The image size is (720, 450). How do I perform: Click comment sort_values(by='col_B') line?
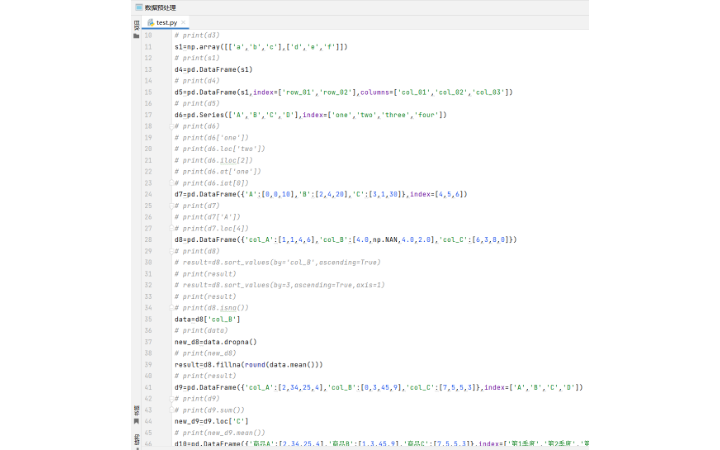coord(277,263)
